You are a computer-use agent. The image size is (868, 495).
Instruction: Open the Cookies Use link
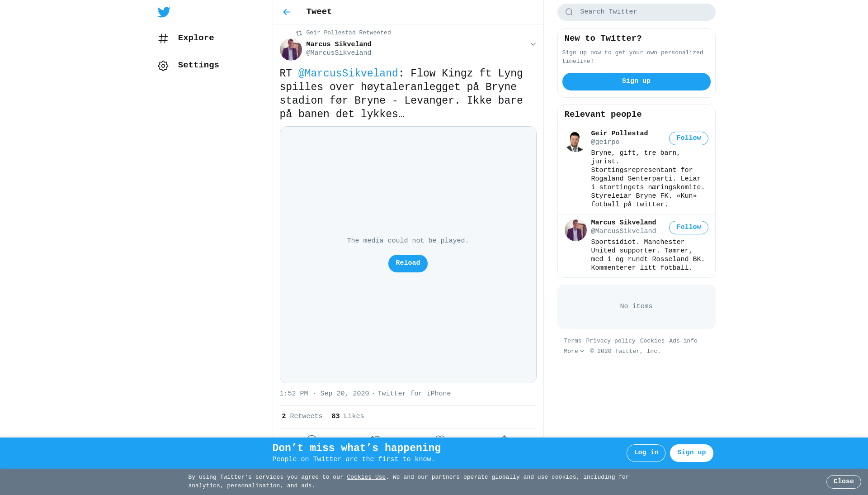pos(366,477)
